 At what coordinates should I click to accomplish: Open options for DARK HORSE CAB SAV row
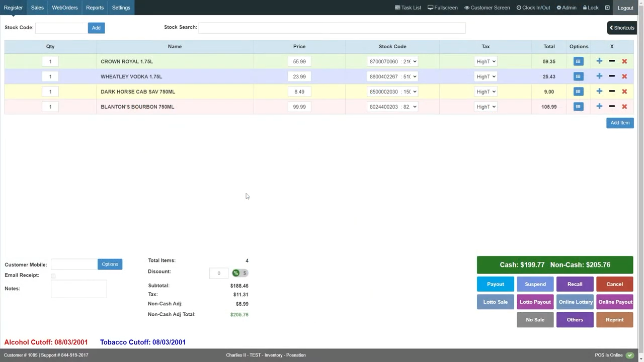click(578, 92)
